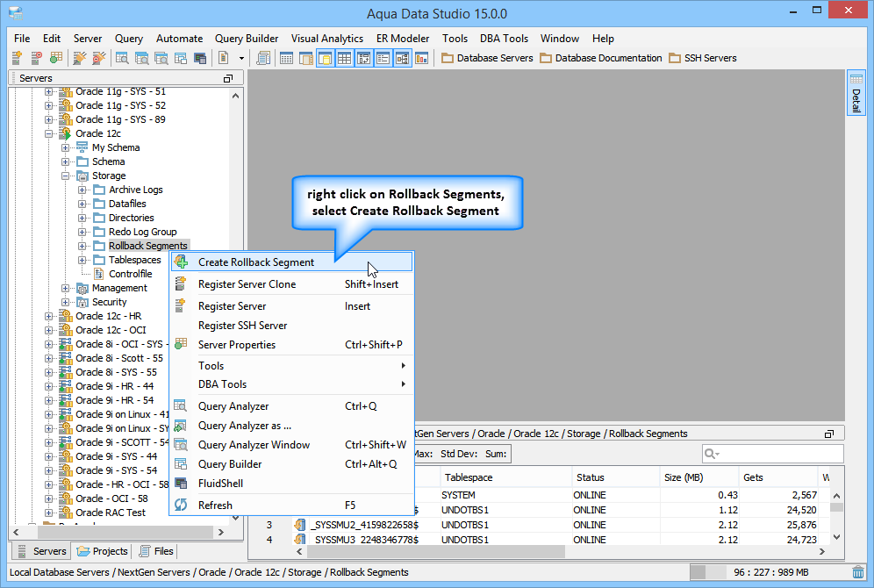The image size is (874, 588).
Task: Collapse the Oracle 12c server node
Action: click(49, 133)
